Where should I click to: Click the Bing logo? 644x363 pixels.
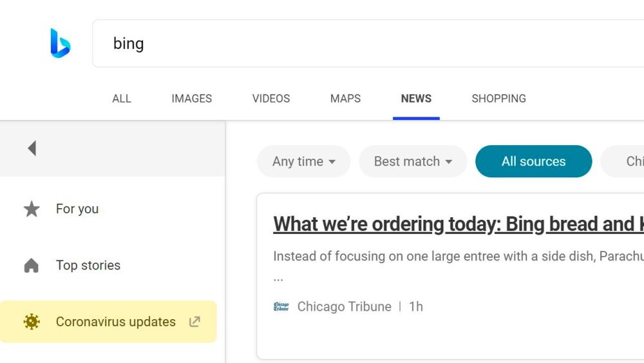click(60, 43)
